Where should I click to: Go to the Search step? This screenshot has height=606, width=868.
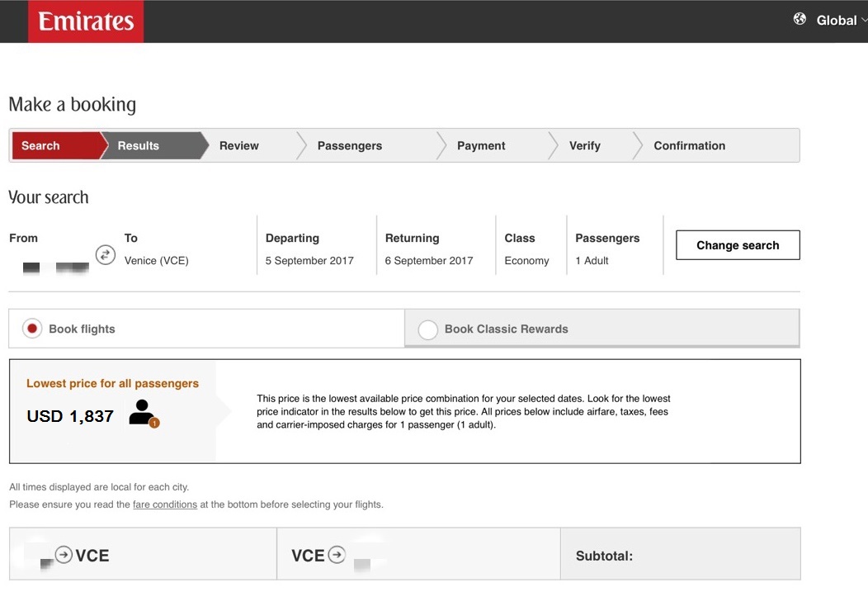tap(40, 146)
